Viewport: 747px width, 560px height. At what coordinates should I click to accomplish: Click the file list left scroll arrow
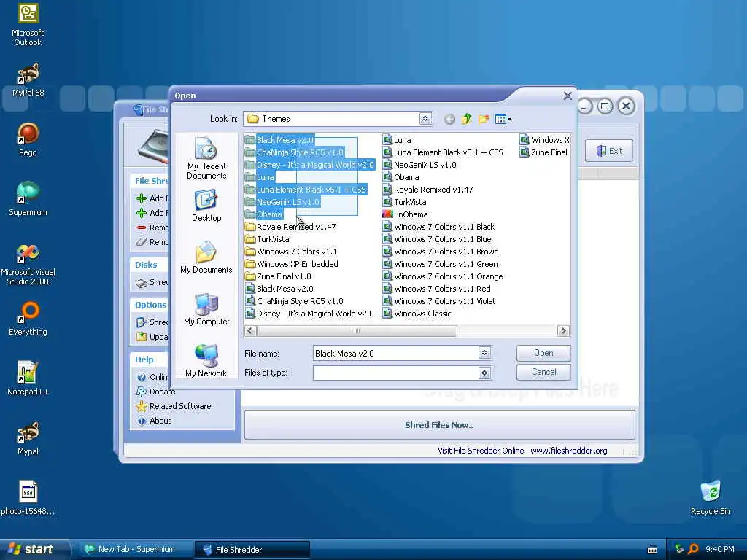(x=251, y=330)
